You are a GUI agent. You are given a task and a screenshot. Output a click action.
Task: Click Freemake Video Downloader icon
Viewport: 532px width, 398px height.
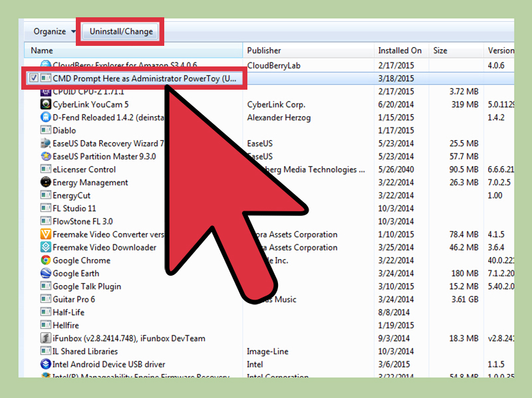point(45,247)
